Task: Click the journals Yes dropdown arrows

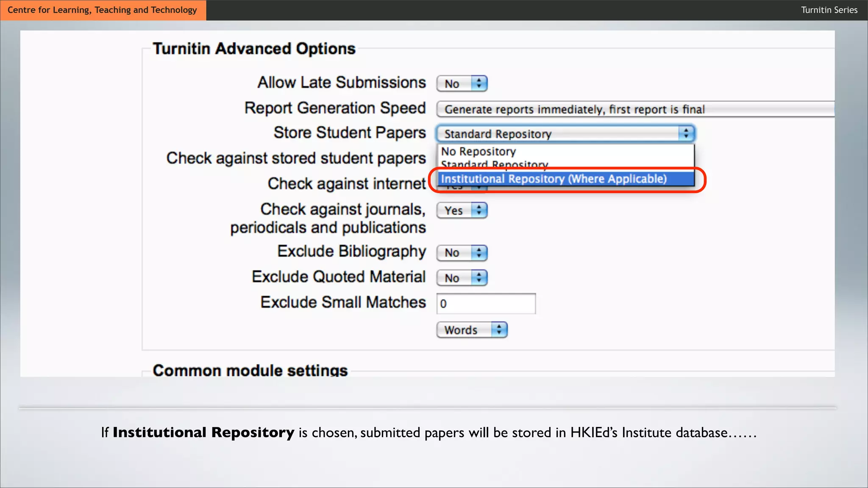Action: point(479,211)
